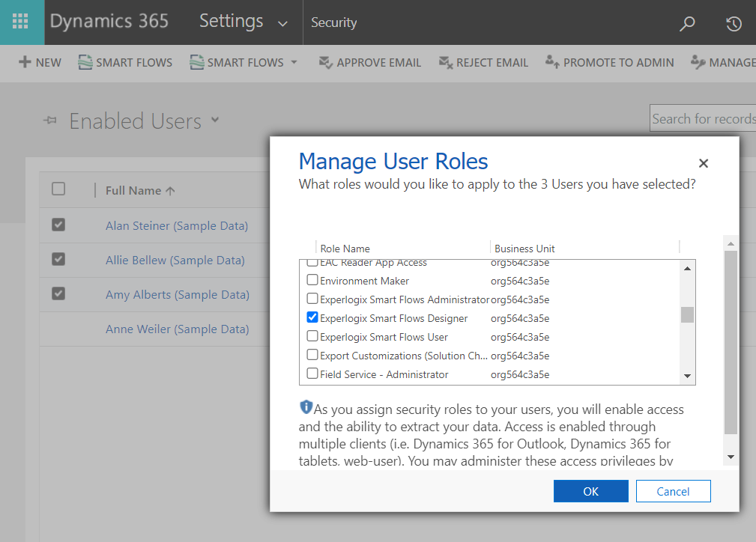Click the Approve Email icon
The height and width of the screenshot is (542, 756).
tap(325, 63)
